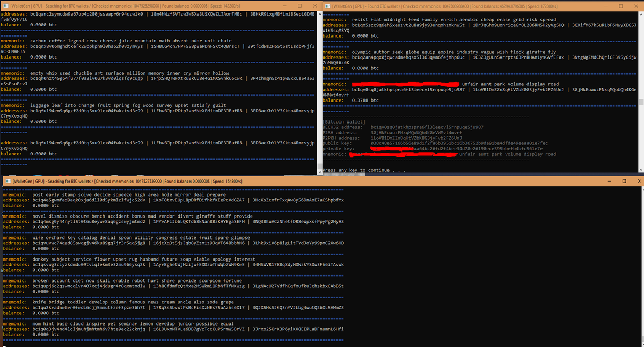Click address starting bc1q4e5gwmfad9aqk0
Image resolution: width=644 pixels, height=347 pixels.
(x=89, y=200)
